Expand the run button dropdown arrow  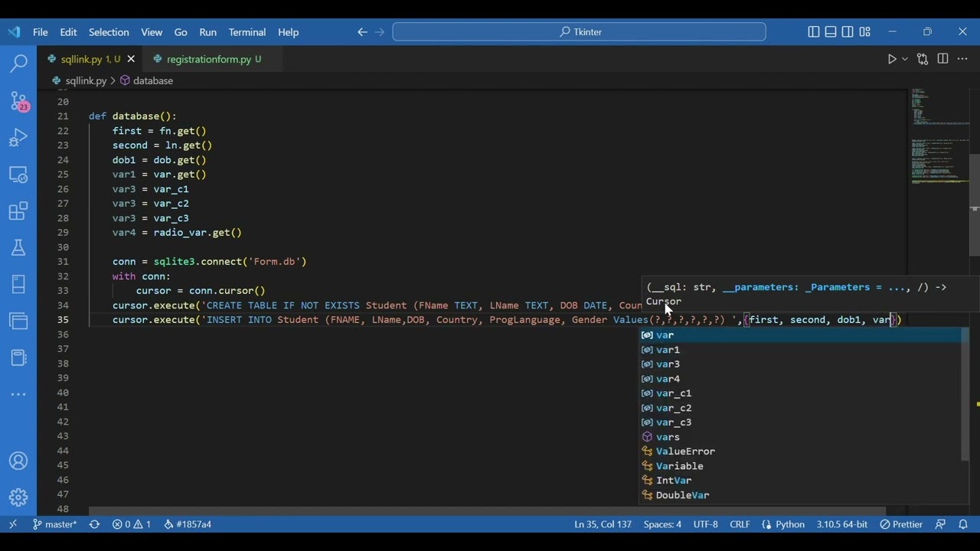(x=905, y=59)
